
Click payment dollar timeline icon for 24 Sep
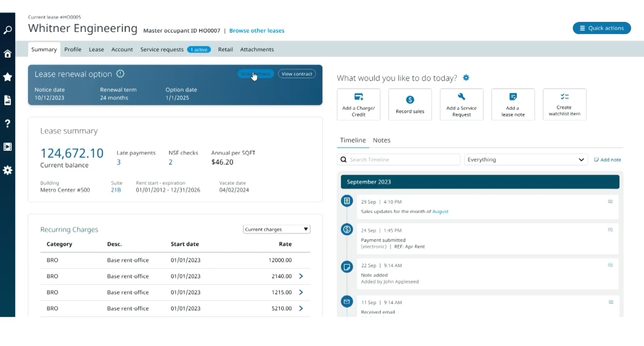[x=347, y=229]
